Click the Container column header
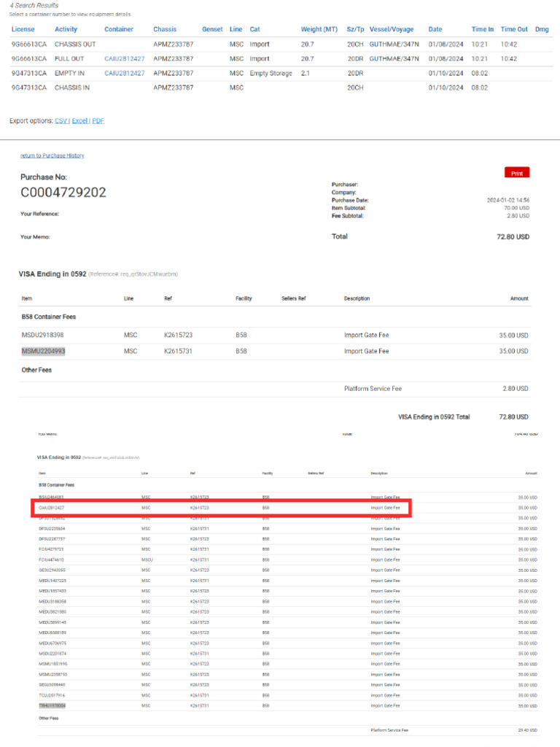The height and width of the screenshot is (747, 560). [118, 30]
